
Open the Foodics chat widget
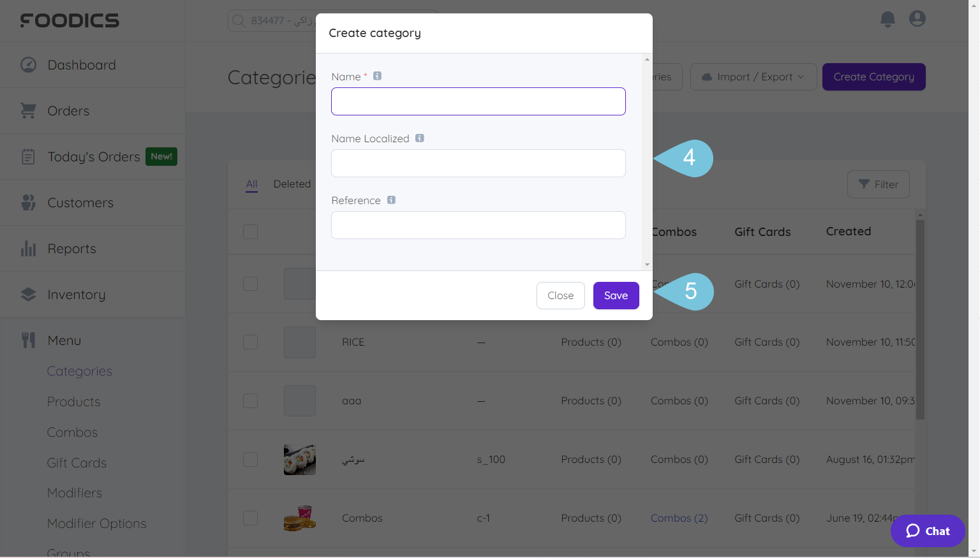tap(927, 531)
